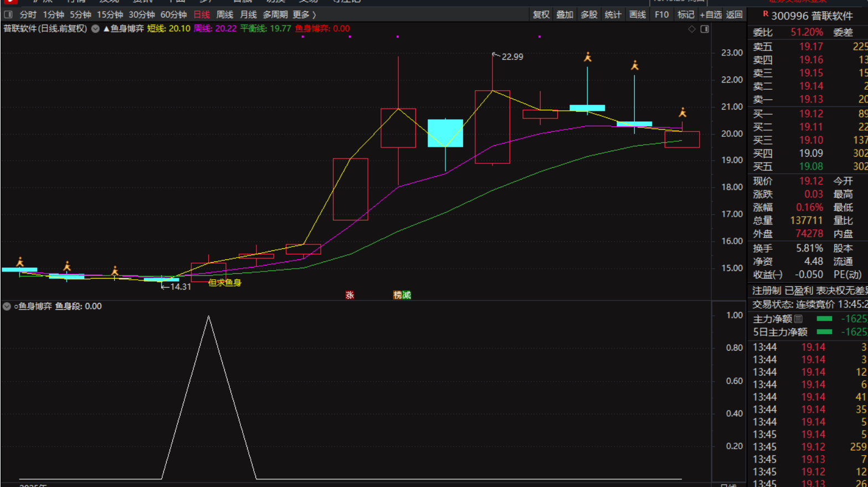Open the 主力净额 detail list icon
Image resolution: width=868 pixels, height=487 pixels.
click(x=798, y=319)
